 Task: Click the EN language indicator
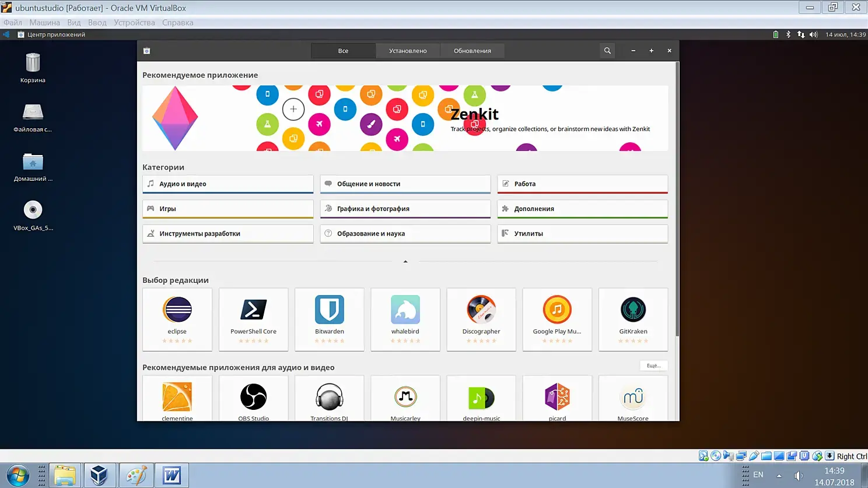pyautogui.click(x=758, y=475)
